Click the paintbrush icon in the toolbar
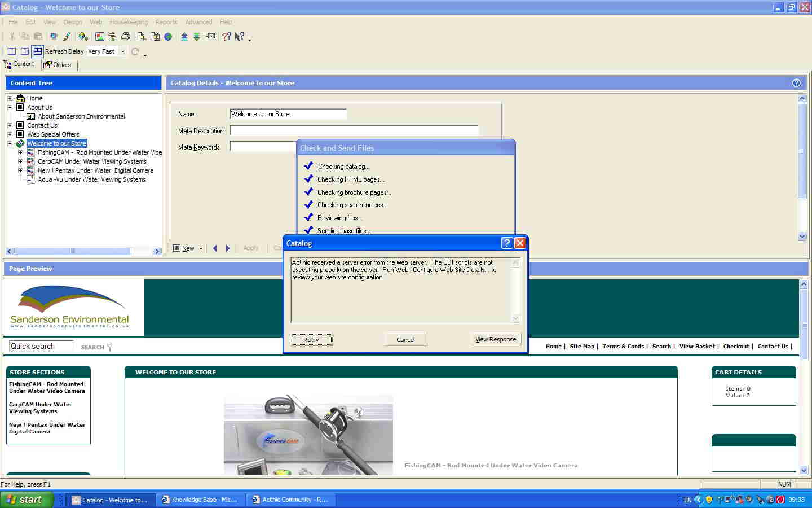The width and height of the screenshot is (812, 508). (67, 36)
